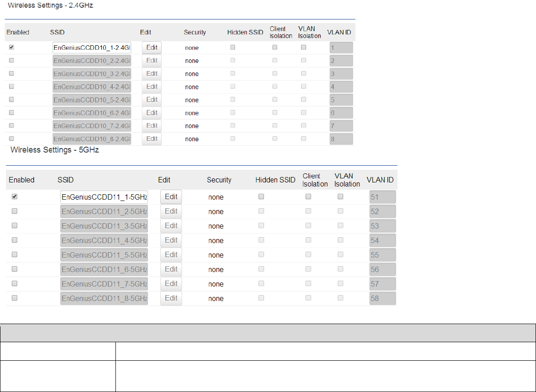Enable the EnGeniusCCDD10_6-2.4GHz SSID checkbox
The width and height of the screenshot is (536, 392).
click(x=12, y=112)
